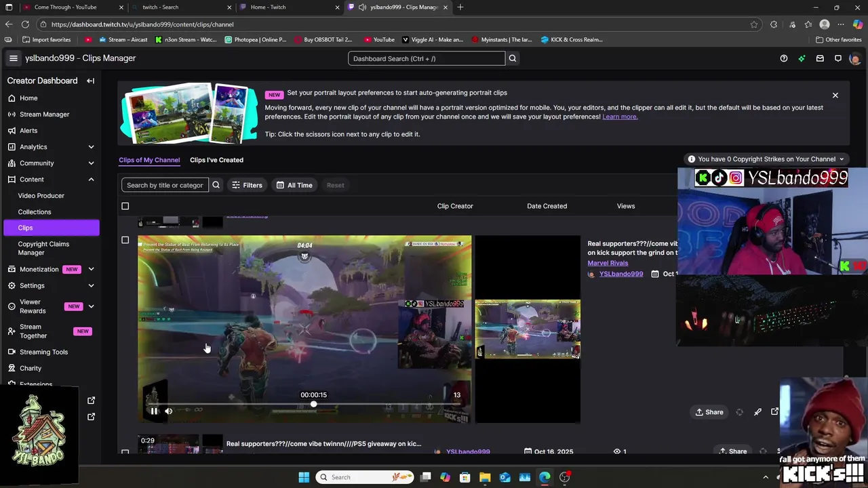Expand the Copyright Strikes notice dropdown
868x488 pixels.
point(766,159)
